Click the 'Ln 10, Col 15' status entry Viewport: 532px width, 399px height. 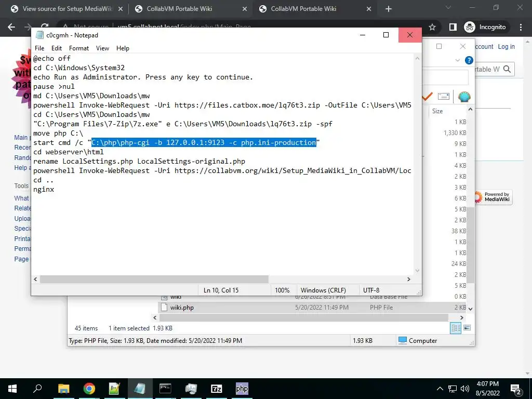221,290
